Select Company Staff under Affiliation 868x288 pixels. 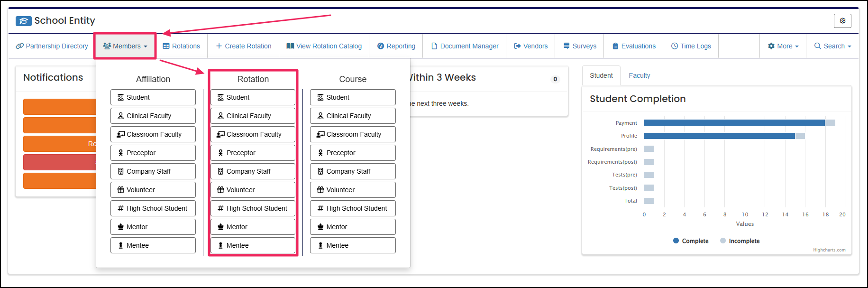click(x=153, y=171)
